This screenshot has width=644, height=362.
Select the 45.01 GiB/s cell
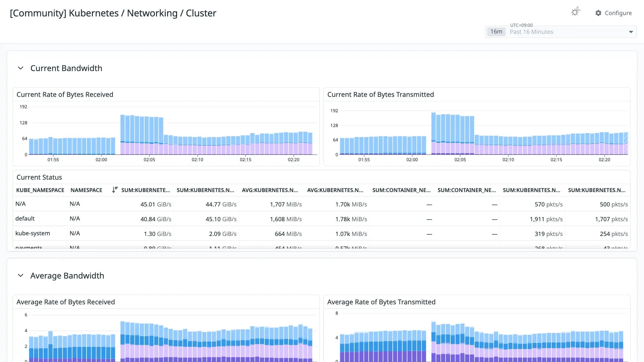156,204
